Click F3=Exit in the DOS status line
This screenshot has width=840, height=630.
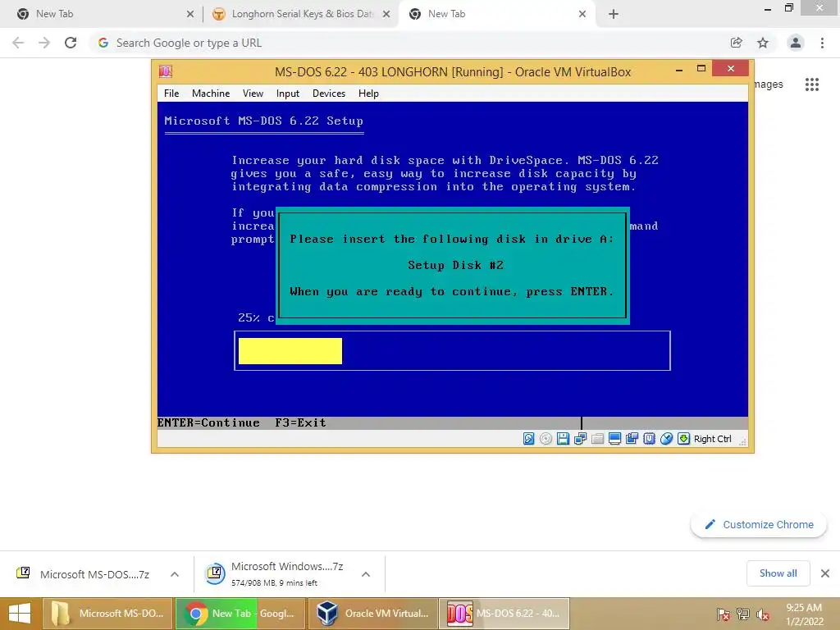pyautogui.click(x=300, y=422)
